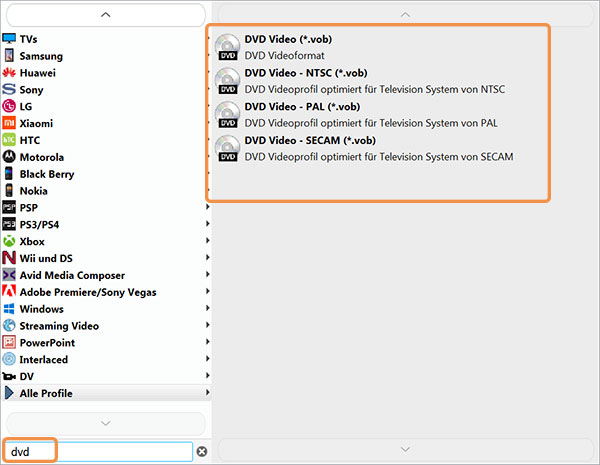Click the Xiaomi logo icon

(x=9, y=123)
